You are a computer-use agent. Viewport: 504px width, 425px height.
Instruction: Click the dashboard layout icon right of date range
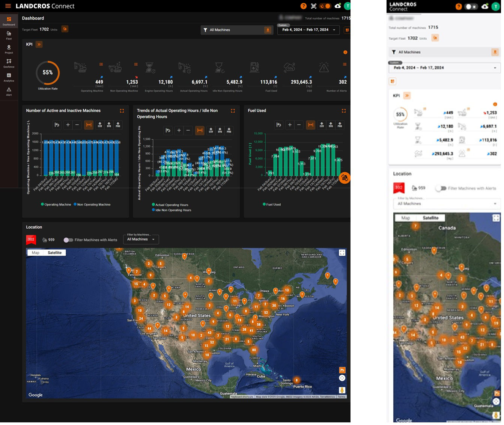[x=347, y=30]
